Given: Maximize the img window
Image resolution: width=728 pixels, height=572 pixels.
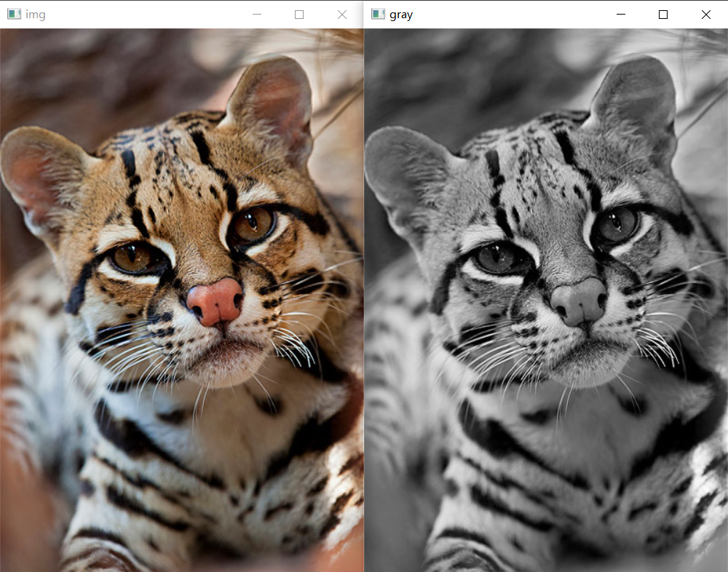Looking at the screenshot, I should click(299, 15).
